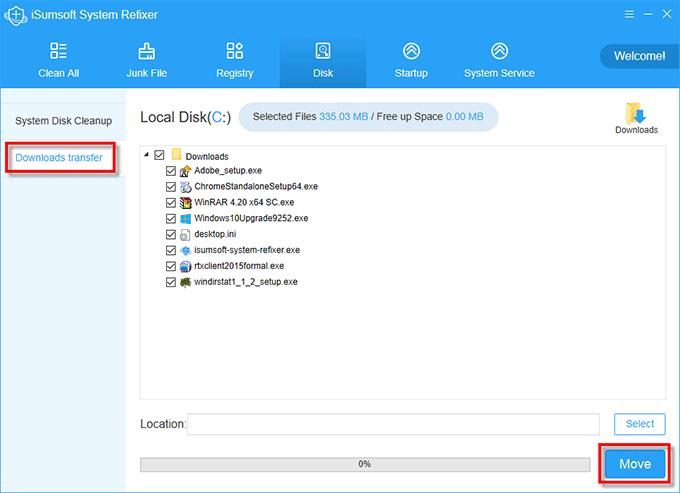Select the WinRAR 4.20 x64 SC.exe item
Screen dimensions: 680x493
236,203
